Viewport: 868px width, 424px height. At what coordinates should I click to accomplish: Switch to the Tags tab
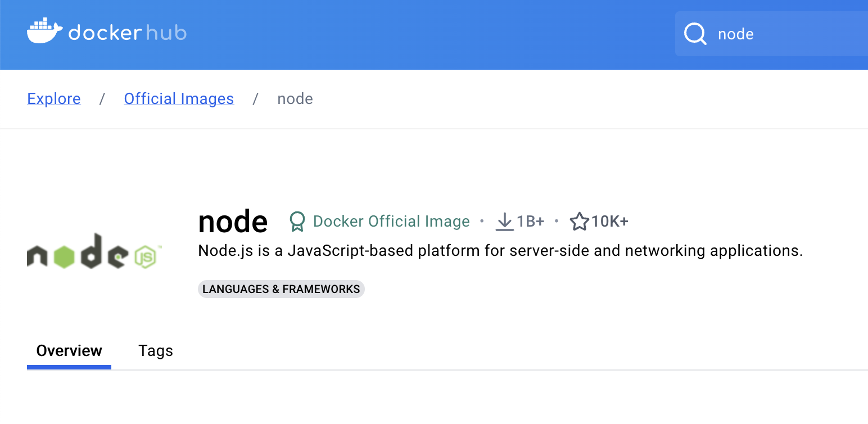tap(156, 351)
